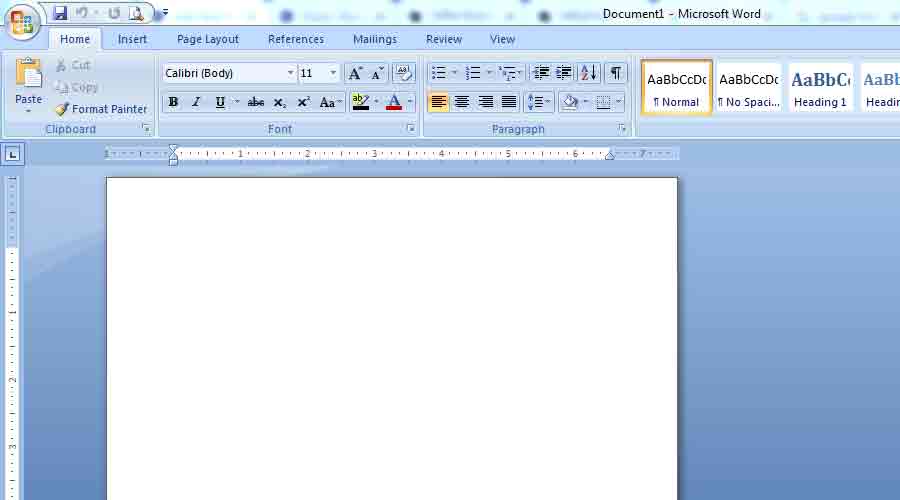Viewport: 900px width, 500px height.
Task: Show paragraph marks and formatting symbols
Action: click(615, 73)
